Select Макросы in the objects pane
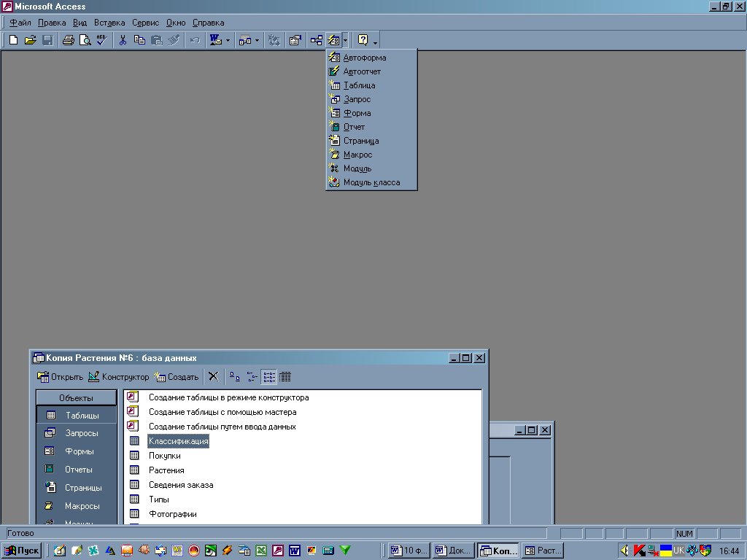This screenshot has height=560, width=747. (x=76, y=506)
